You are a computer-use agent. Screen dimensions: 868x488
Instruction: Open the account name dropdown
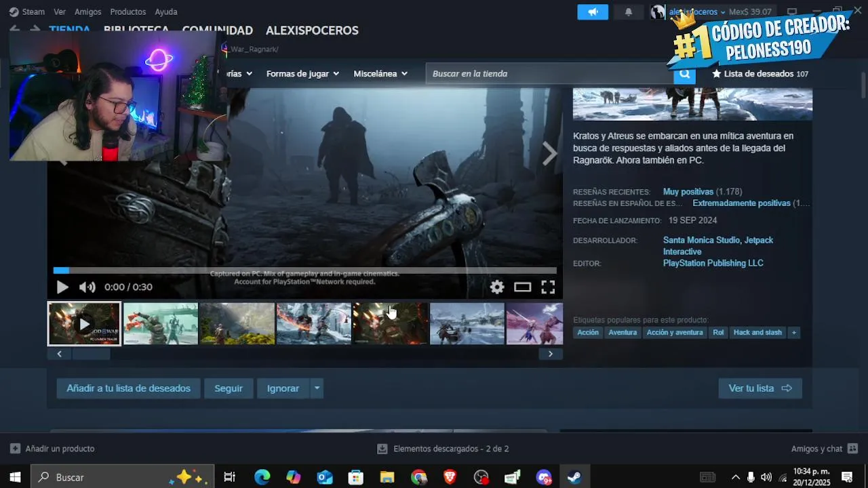coord(697,12)
